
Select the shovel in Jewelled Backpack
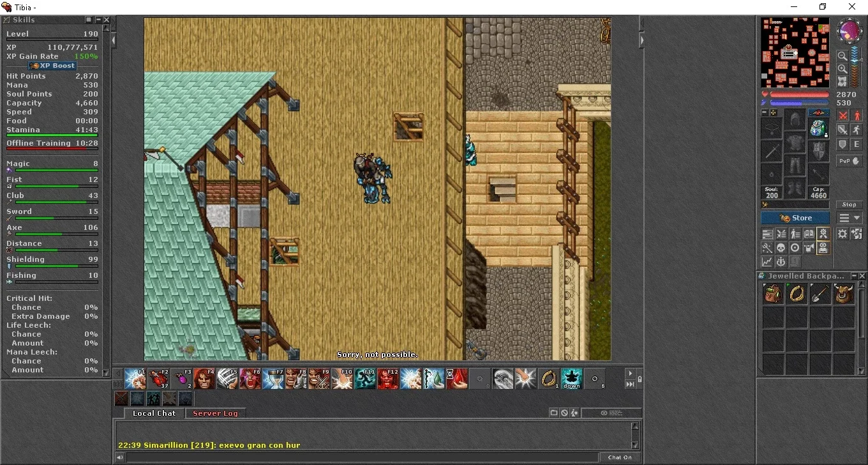coord(820,294)
